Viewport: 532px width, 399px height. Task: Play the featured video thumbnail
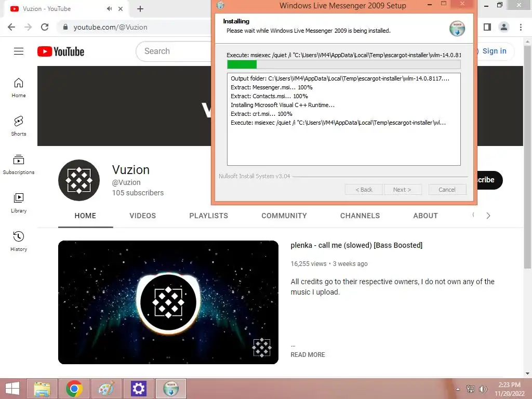[168, 302]
